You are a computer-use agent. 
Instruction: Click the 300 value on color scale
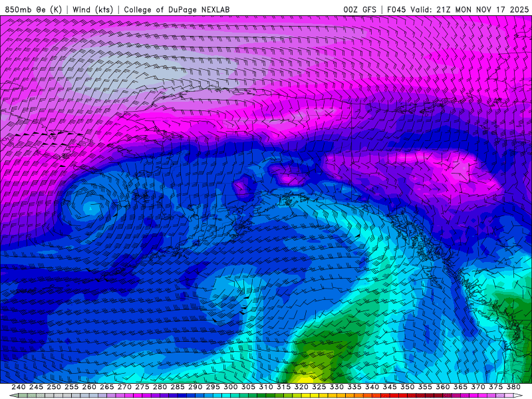point(230,387)
